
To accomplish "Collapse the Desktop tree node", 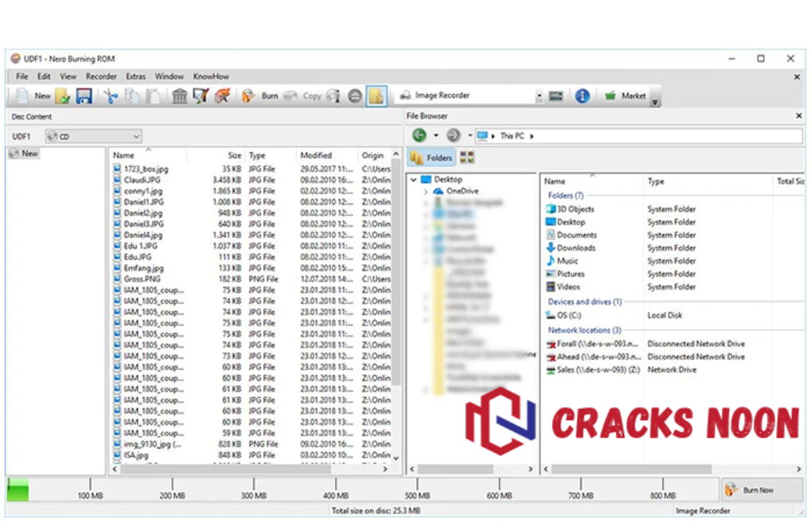I will click(413, 180).
